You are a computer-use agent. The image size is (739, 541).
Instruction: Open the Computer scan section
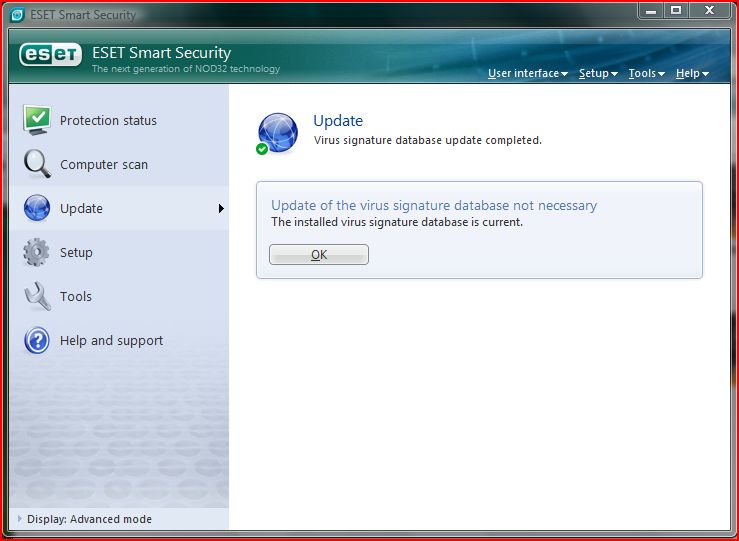pos(119,164)
